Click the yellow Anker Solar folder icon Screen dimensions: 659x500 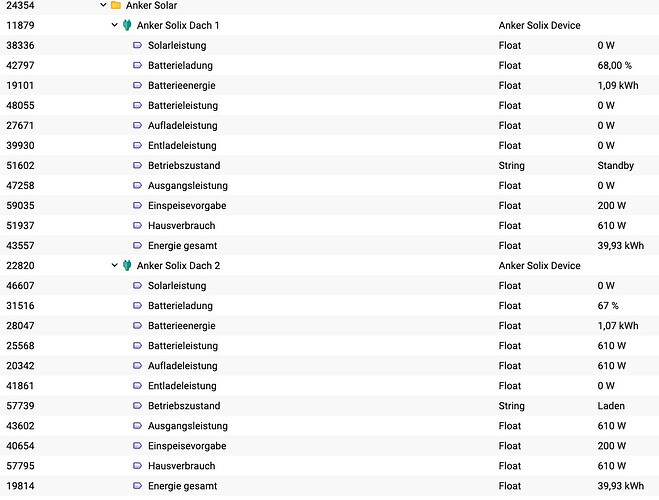[x=116, y=5]
